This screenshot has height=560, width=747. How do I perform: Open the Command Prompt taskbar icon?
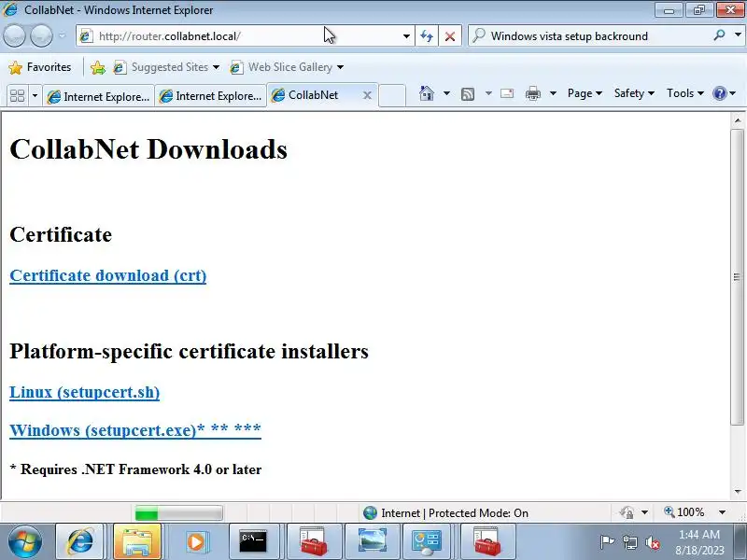point(252,542)
